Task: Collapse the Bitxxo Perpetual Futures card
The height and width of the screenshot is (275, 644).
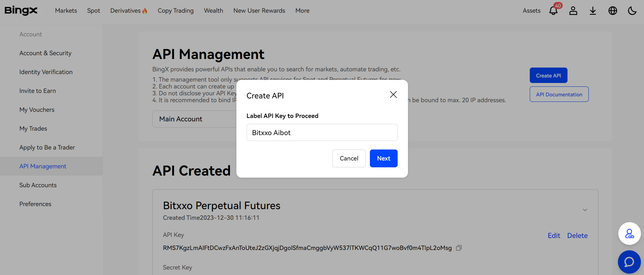Action: click(585, 210)
